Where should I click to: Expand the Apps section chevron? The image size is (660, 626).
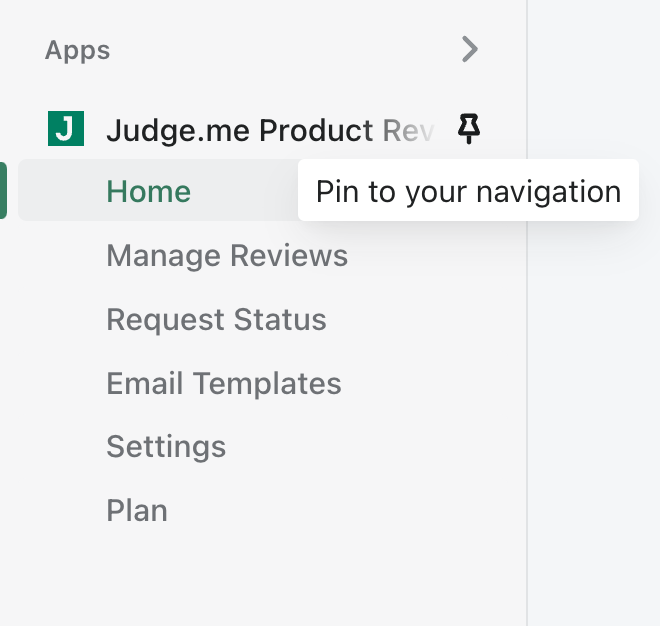(x=469, y=49)
